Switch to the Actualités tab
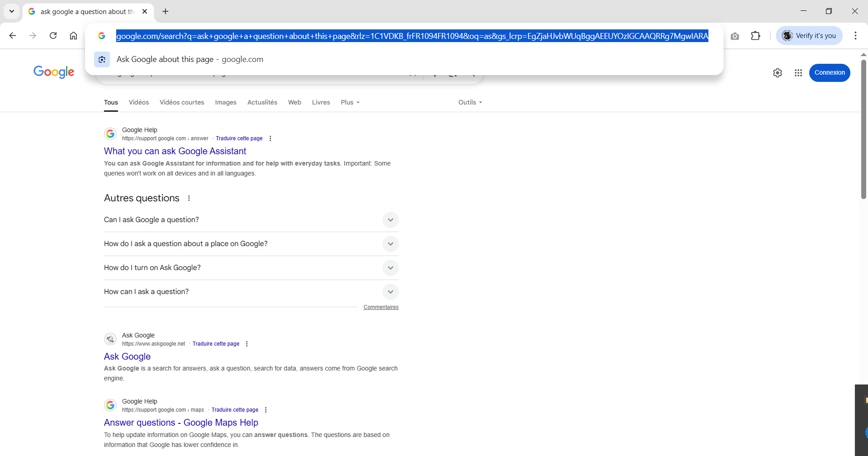Screen dimensions: 868x456 pyautogui.click(x=262, y=102)
